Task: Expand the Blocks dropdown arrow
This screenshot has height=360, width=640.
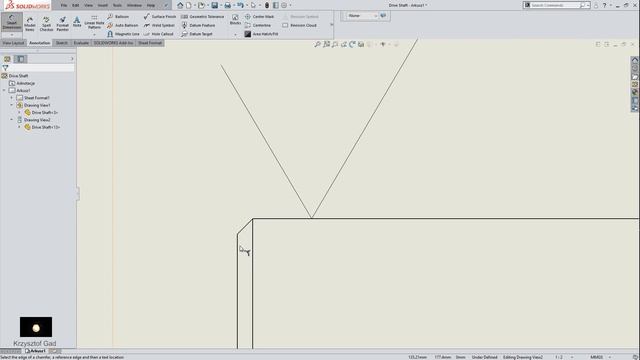Action: click(x=235, y=35)
